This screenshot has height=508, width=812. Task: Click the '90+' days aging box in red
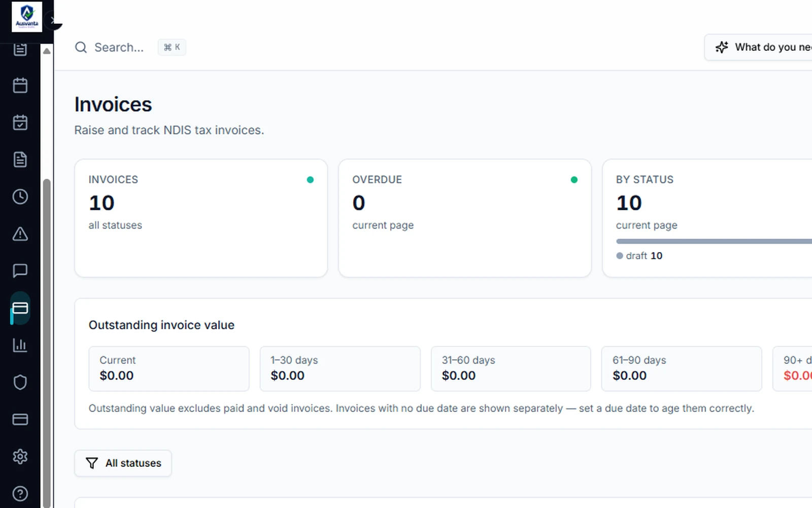pos(793,369)
